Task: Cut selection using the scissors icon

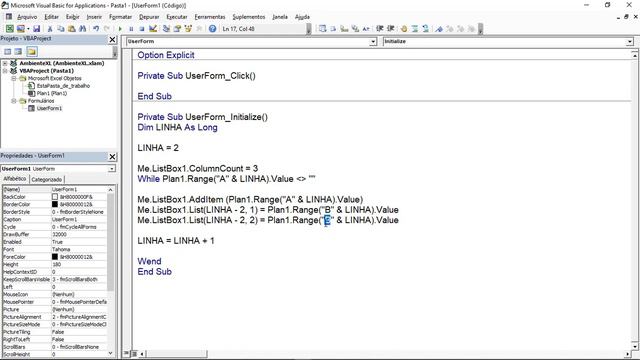Action: (x=50, y=29)
